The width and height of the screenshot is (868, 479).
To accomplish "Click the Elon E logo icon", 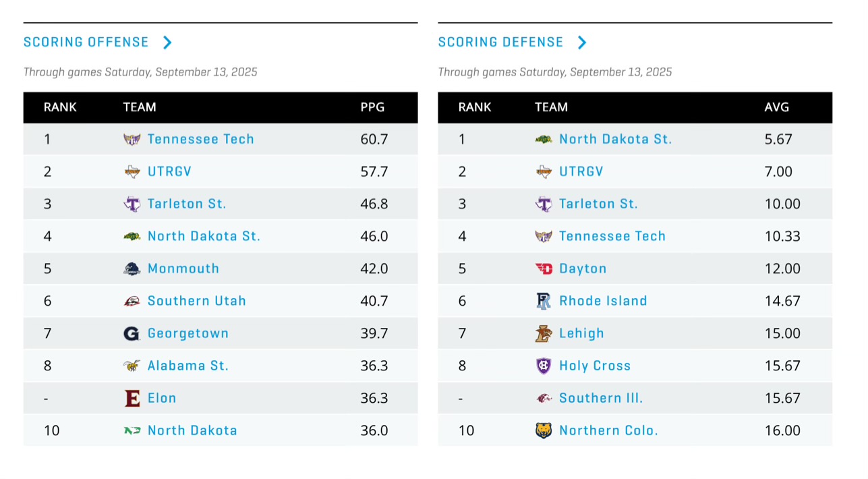I will (132, 399).
